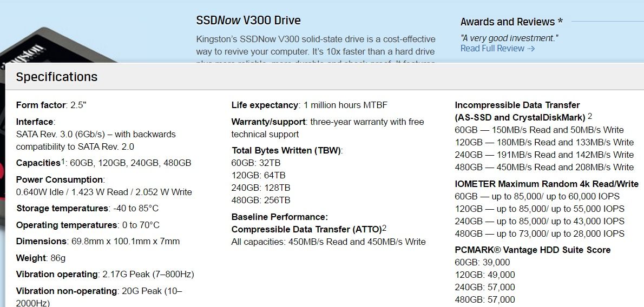This screenshot has height=307, width=644.
Task: Click the Form factor label
Action: tap(41, 105)
